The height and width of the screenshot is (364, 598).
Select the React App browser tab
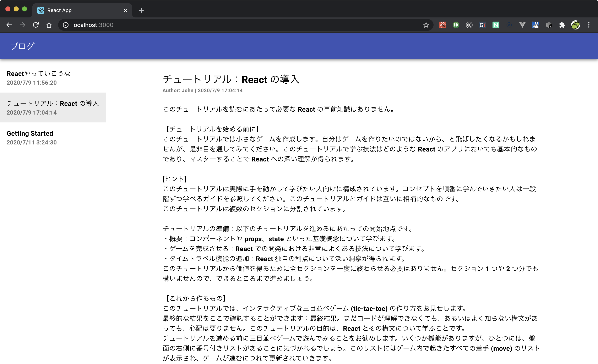click(x=80, y=10)
